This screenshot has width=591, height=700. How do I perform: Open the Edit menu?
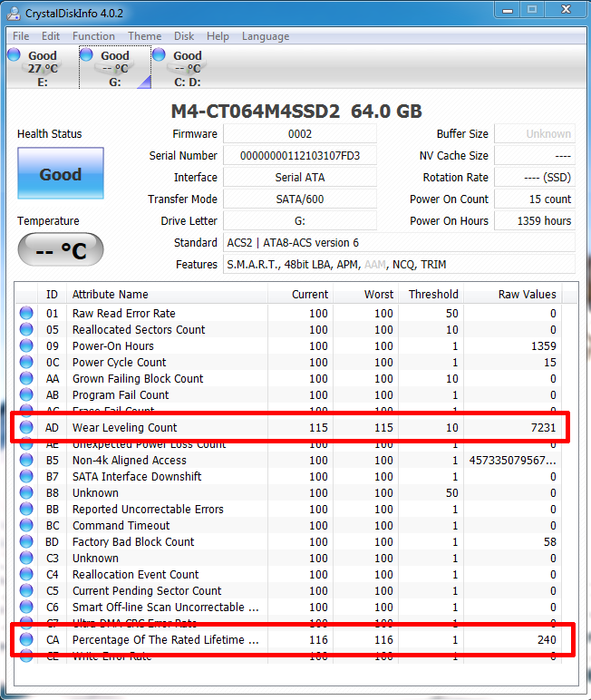pos(51,36)
